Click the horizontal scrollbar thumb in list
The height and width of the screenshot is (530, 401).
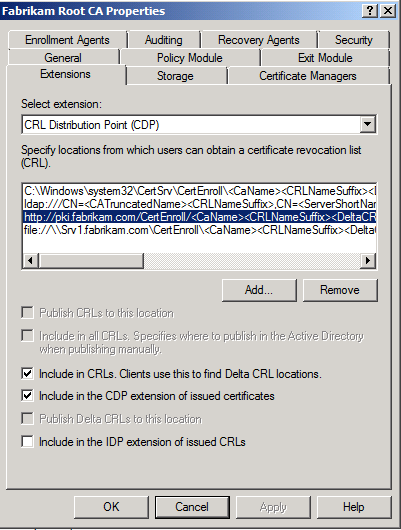point(91,260)
